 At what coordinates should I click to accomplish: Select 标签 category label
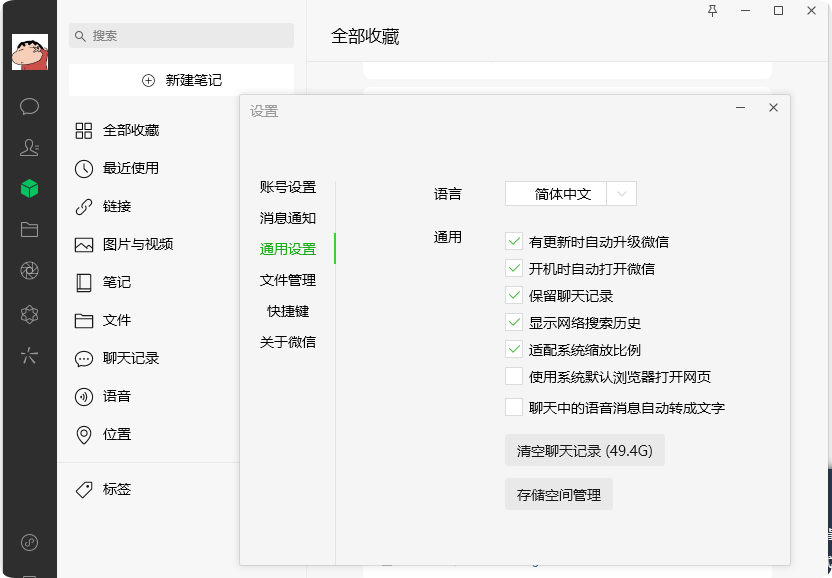pos(117,489)
